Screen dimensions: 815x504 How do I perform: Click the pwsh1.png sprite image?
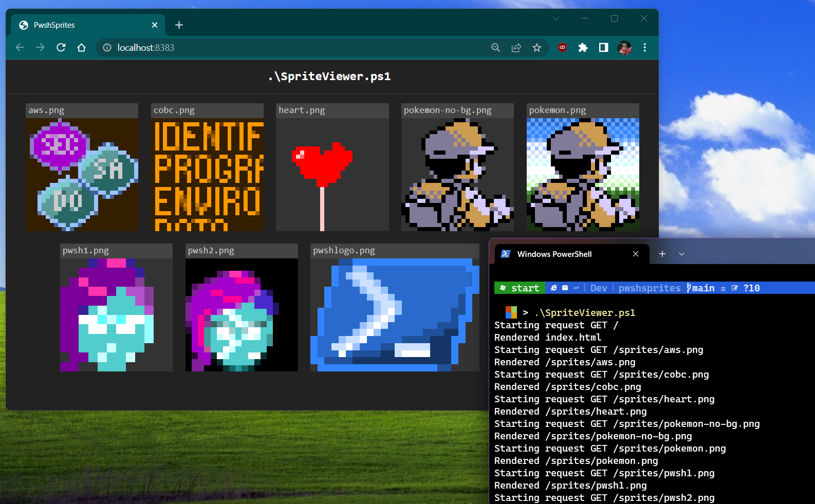tap(116, 314)
